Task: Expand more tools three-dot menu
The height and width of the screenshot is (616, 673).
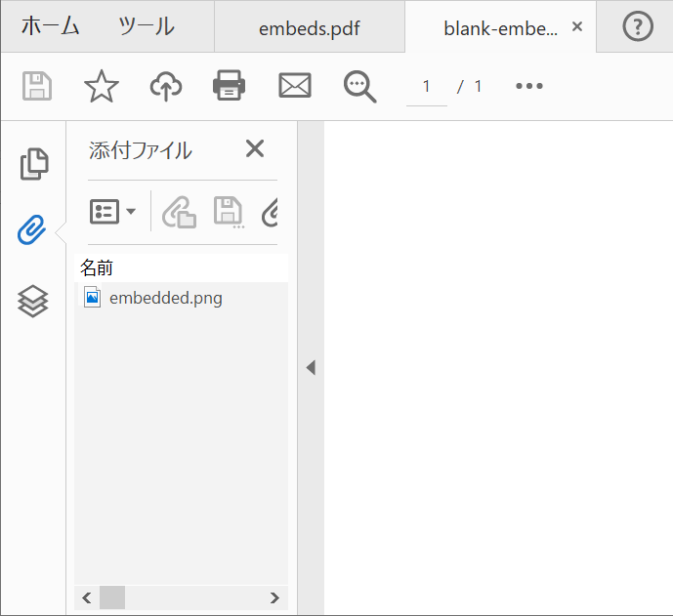Action: click(x=528, y=86)
